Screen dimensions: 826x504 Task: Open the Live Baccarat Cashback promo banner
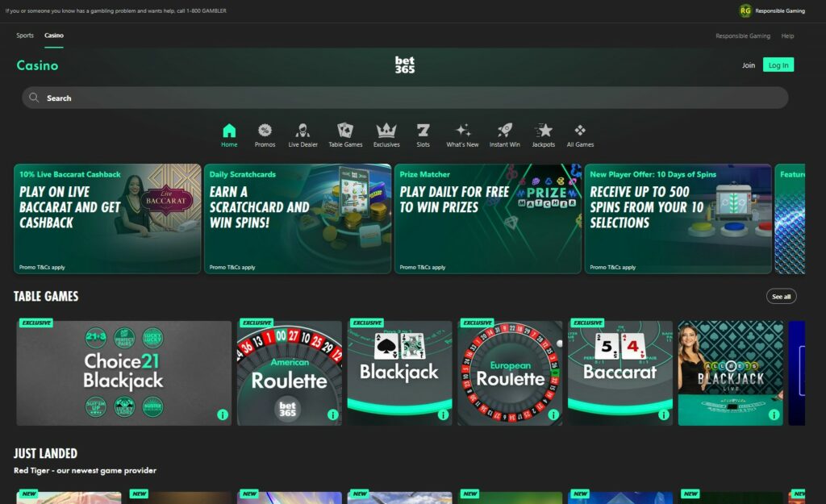click(107, 219)
